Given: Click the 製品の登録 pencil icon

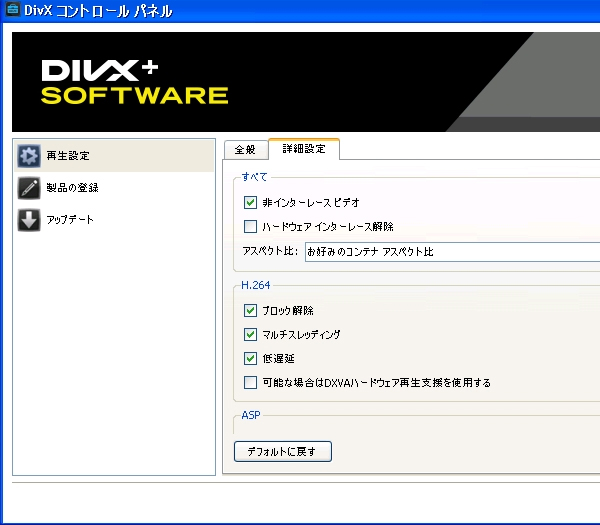Looking at the screenshot, I should (29, 188).
